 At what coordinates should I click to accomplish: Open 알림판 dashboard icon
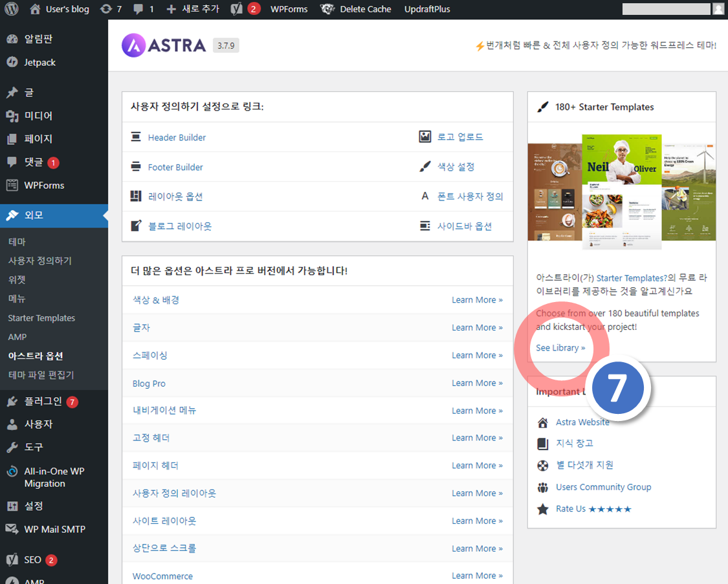click(x=12, y=39)
